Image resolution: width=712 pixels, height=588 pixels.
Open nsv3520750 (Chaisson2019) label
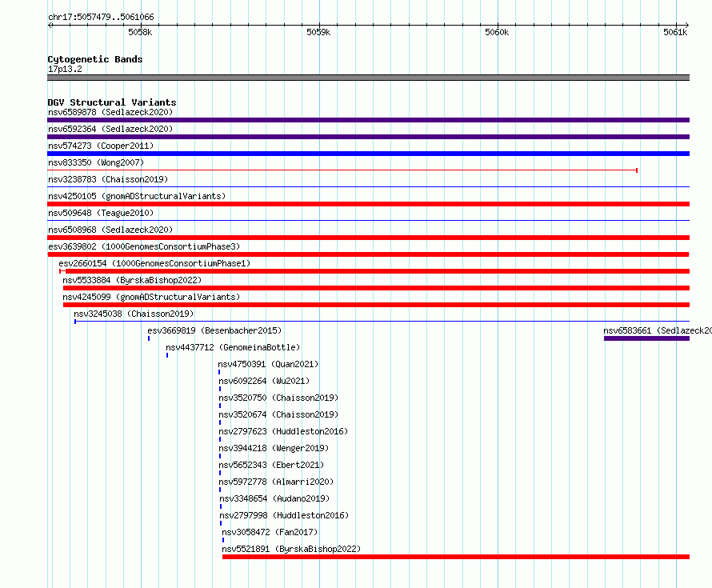tap(278, 398)
